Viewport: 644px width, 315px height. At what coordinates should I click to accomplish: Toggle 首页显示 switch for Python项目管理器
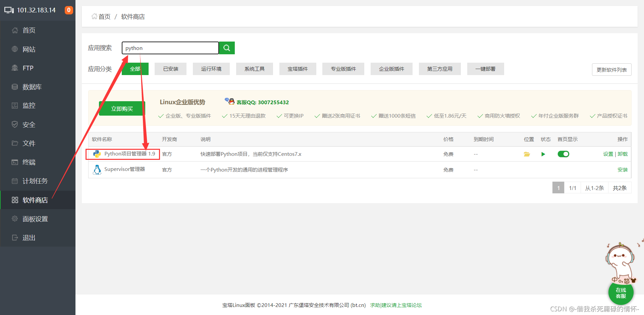[x=563, y=154]
